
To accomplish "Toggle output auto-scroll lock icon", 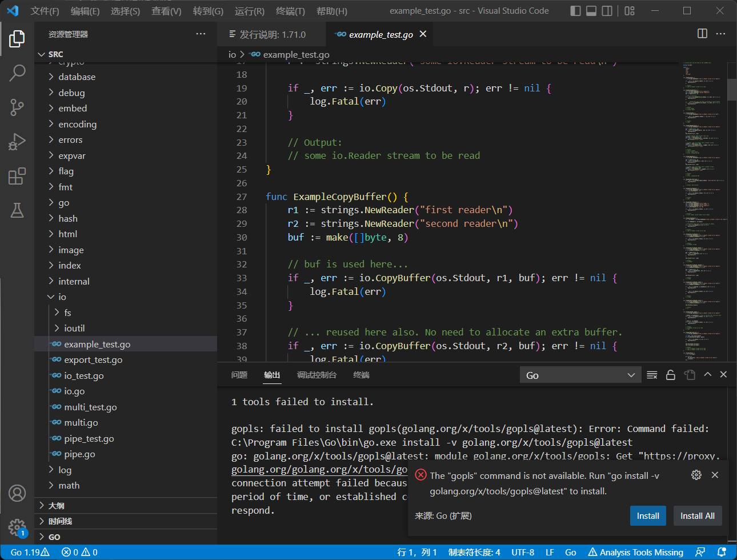I will pos(671,375).
